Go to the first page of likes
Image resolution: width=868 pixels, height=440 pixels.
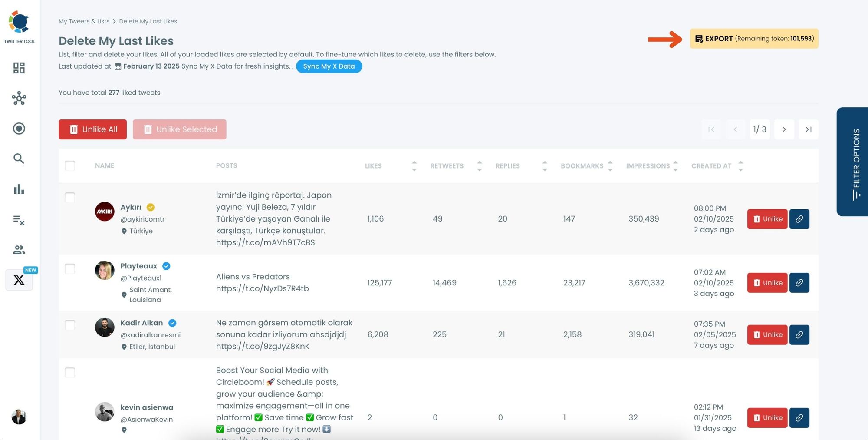(x=711, y=129)
